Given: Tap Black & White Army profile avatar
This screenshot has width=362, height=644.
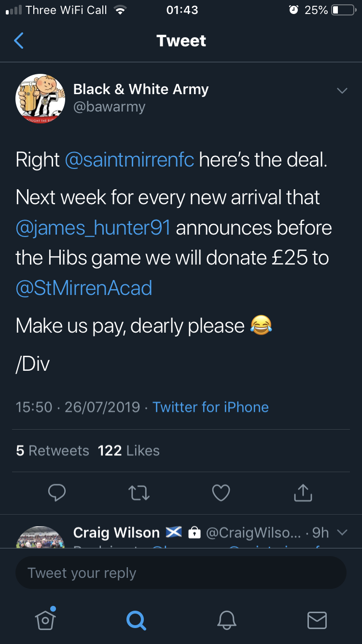Looking at the screenshot, I should (41, 98).
